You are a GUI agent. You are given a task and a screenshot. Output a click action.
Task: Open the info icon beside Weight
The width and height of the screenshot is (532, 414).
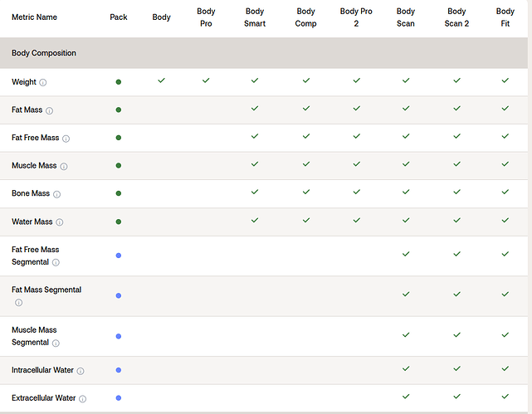pos(43,82)
